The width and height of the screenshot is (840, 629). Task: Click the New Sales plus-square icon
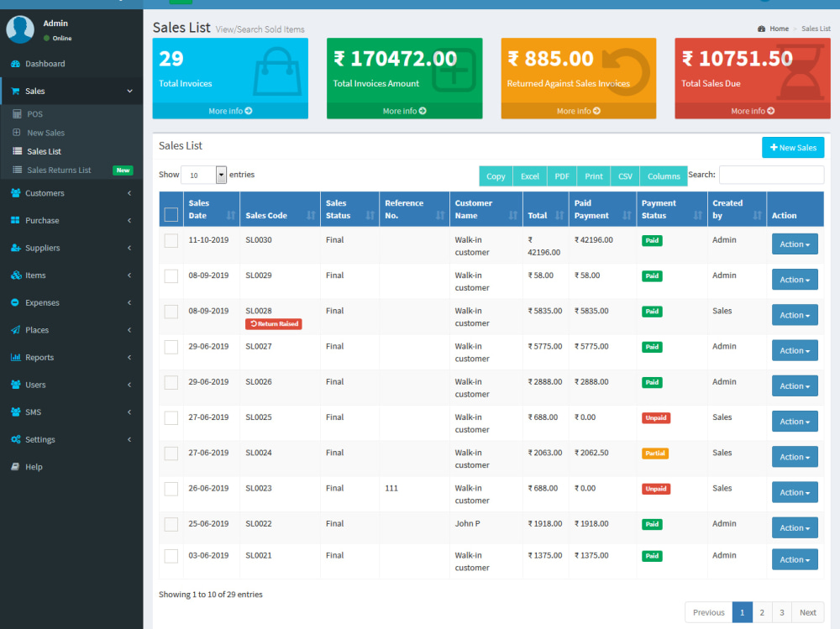17,133
